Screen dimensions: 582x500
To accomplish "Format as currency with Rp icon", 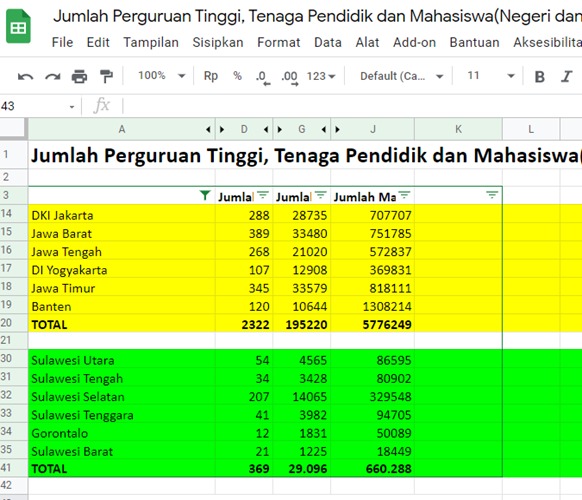I will pyautogui.click(x=210, y=76).
